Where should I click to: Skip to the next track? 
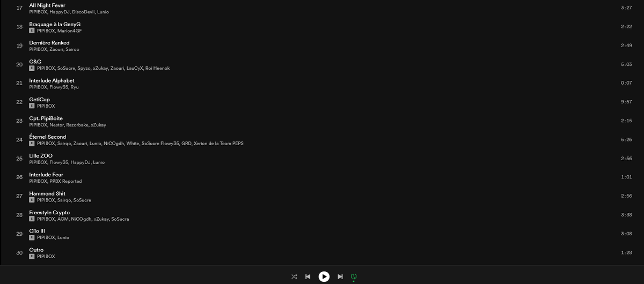(340, 276)
